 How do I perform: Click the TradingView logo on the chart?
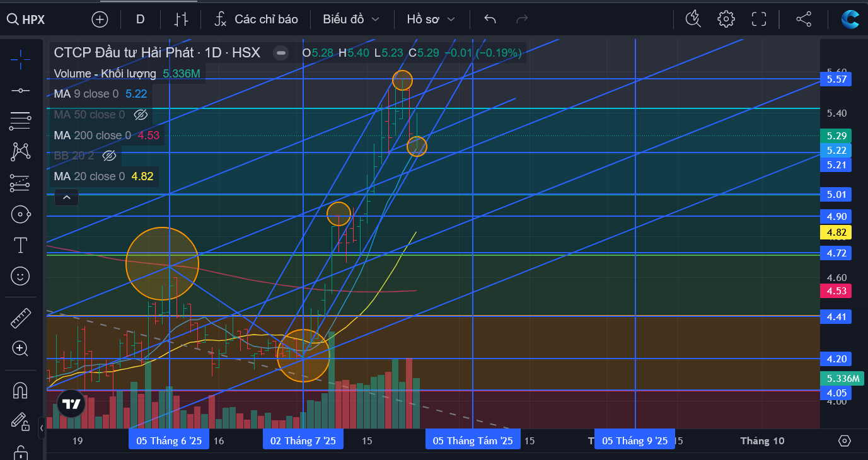click(71, 404)
